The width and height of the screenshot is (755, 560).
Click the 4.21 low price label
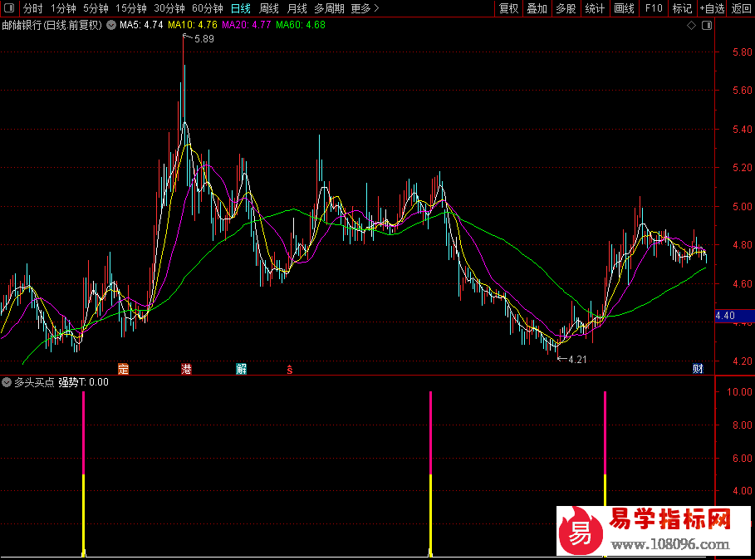click(577, 360)
